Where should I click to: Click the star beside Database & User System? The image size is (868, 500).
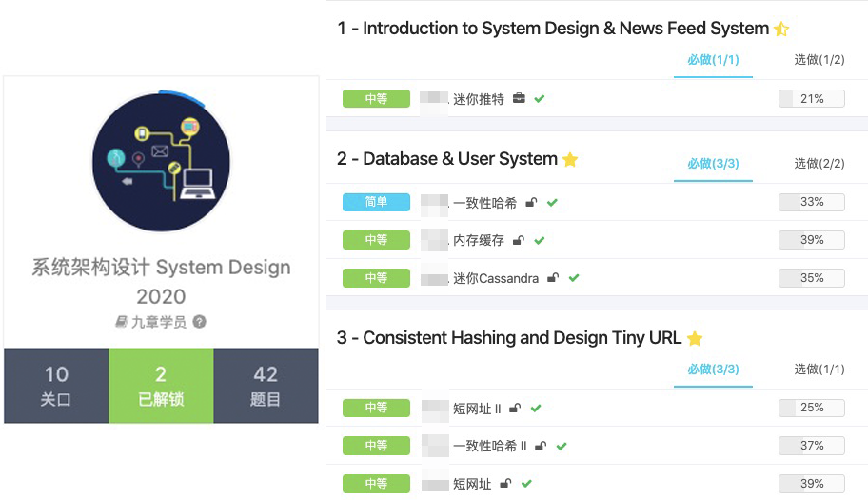pos(570,160)
